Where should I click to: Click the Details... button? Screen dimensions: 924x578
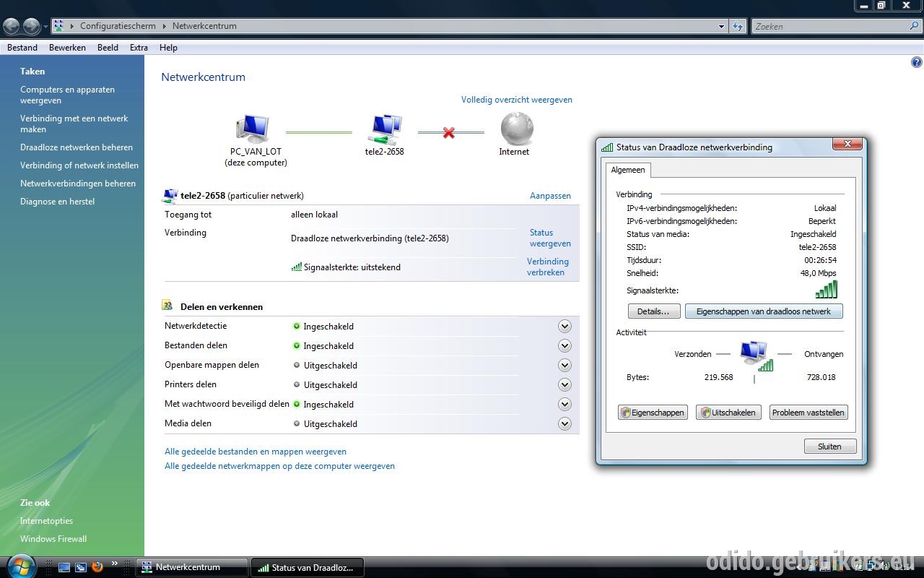coord(654,311)
